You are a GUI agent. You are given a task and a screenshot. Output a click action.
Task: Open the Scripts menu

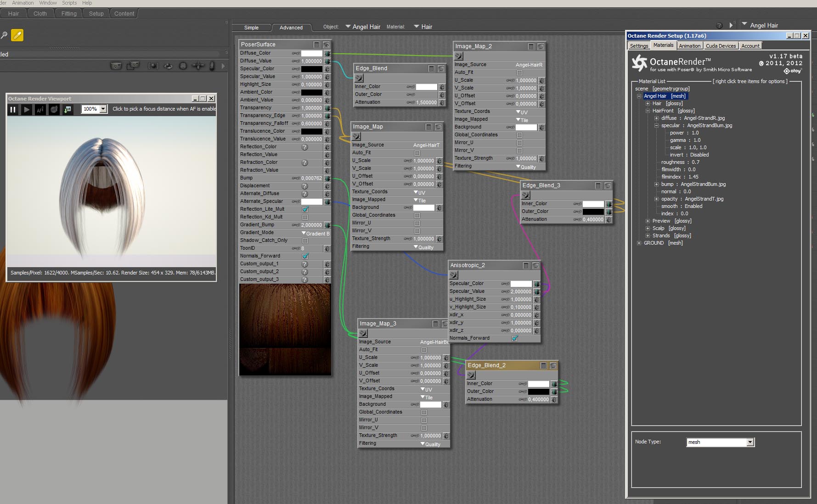tap(69, 3)
